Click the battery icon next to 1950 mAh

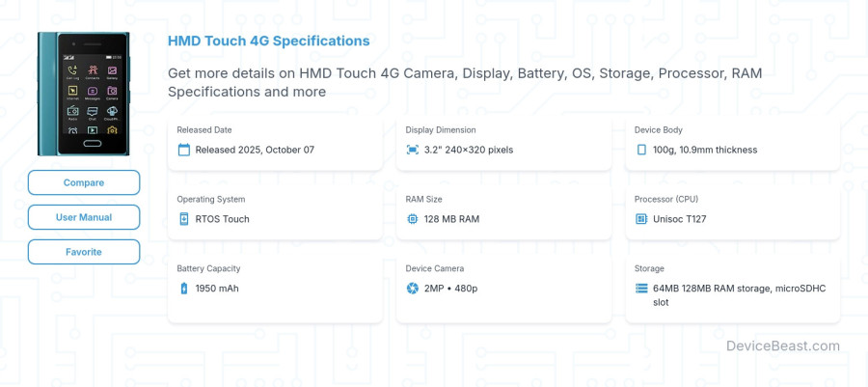184,288
